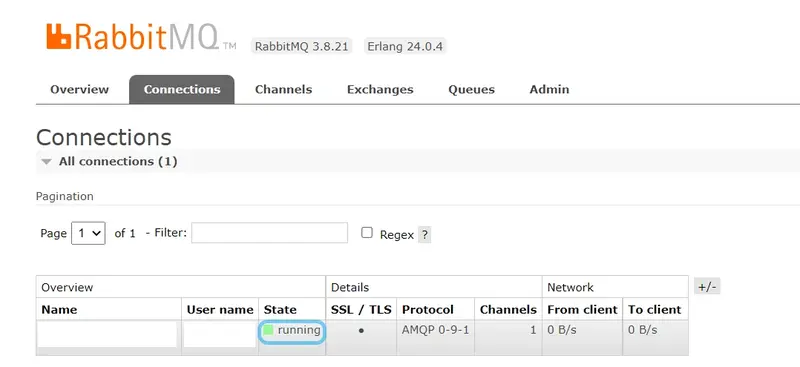Click the +/- columns button
The image size is (800, 367).
(707, 287)
